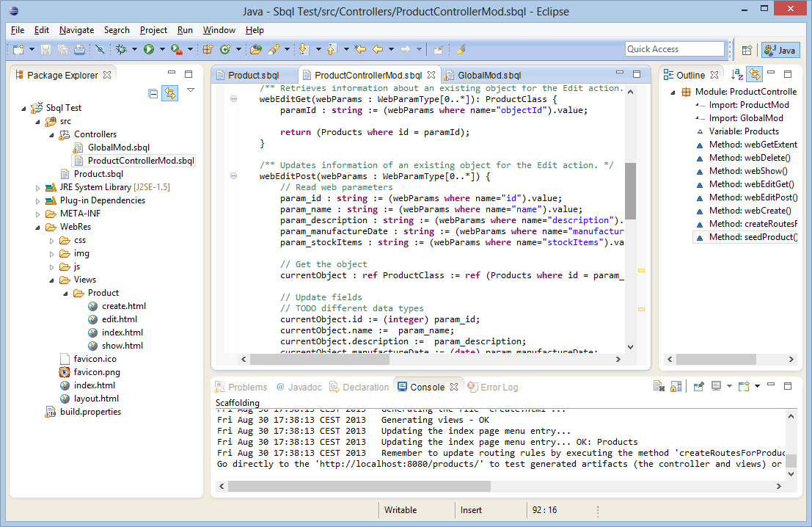Click the Pin Console icon
812x527 pixels.
point(699,387)
